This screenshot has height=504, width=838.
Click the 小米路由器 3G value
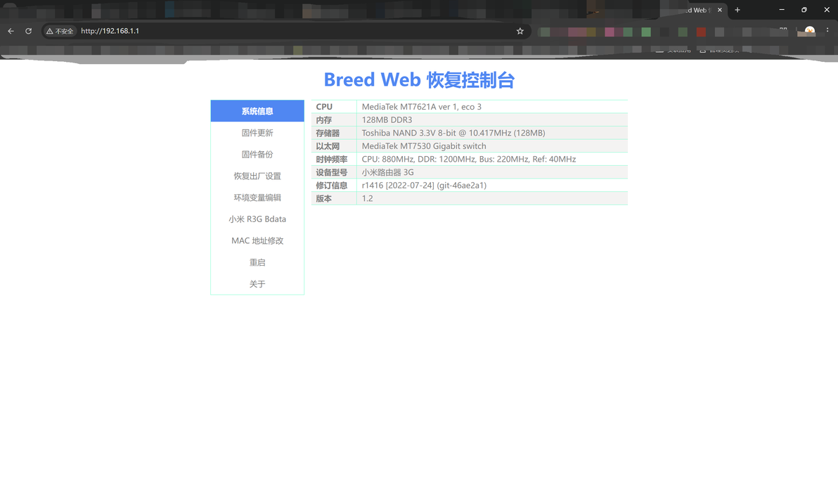click(387, 172)
